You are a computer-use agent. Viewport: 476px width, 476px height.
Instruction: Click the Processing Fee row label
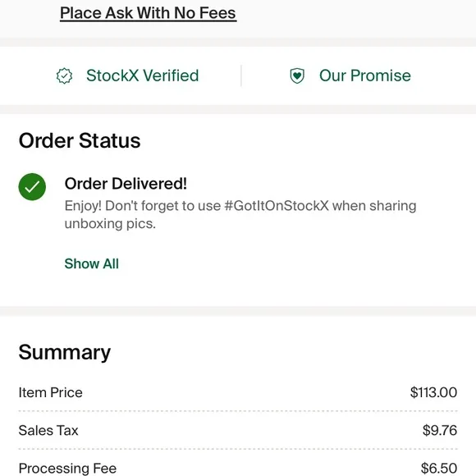(x=67, y=469)
